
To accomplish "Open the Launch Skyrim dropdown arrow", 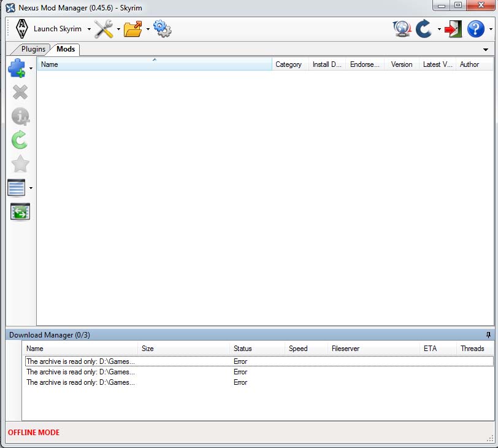I will pos(89,29).
